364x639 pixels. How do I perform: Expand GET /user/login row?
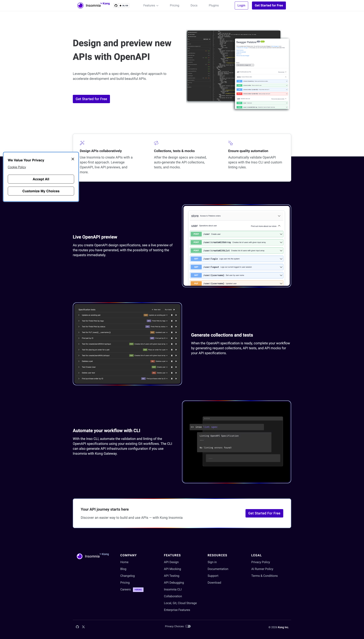coord(236,259)
